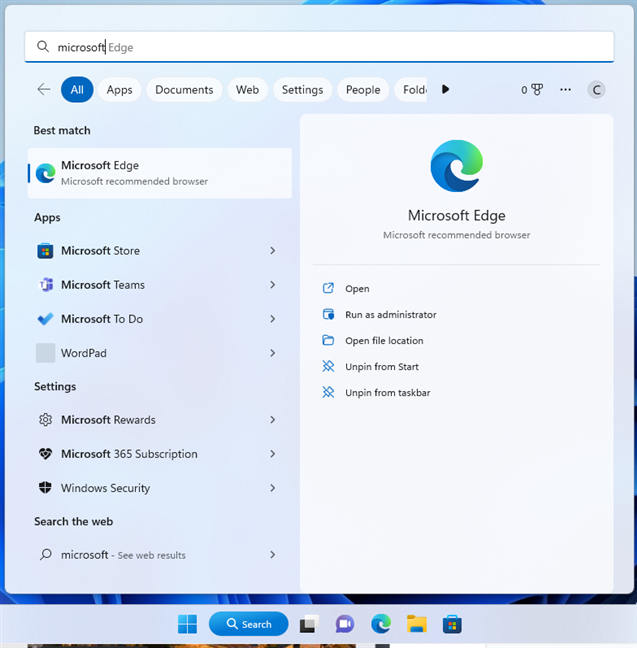Open the Microsoft 365 Subscription label
This screenshot has width=637, height=648.
click(x=129, y=454)
